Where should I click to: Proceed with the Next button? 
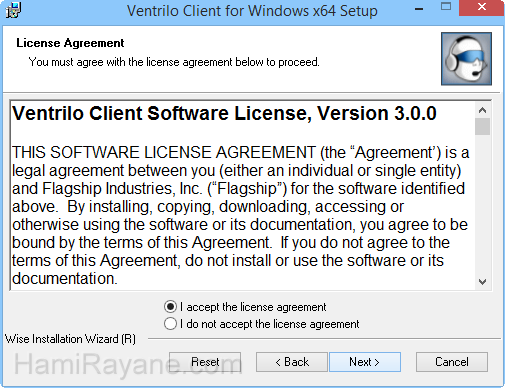tap(365, 362)
